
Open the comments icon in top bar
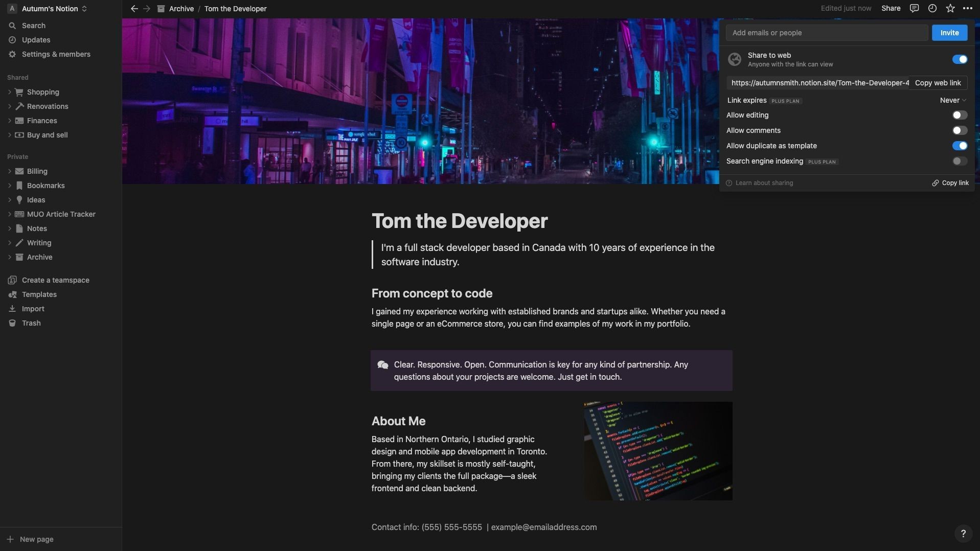pyautogui.click(x=914, y=8)
